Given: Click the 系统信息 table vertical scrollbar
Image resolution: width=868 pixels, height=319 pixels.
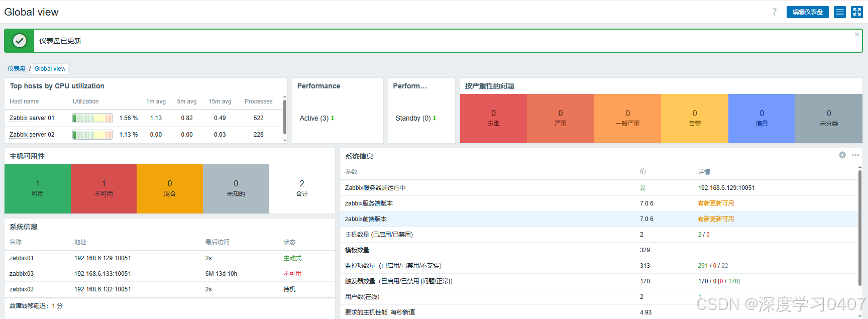Looking at the screenshot, I should point(859,229).
